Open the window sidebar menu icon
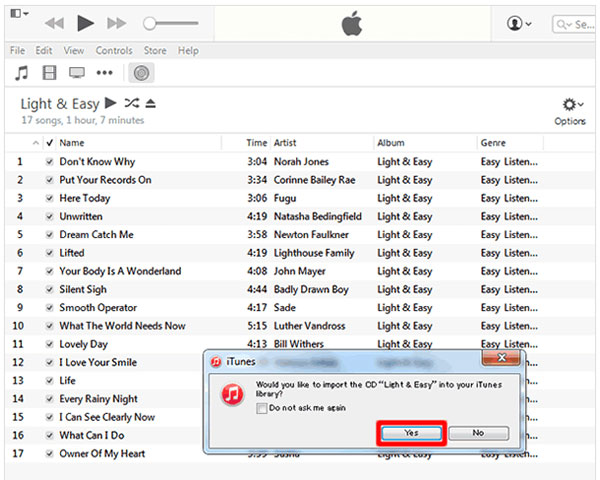600x480 pixels. coord(19,14)
